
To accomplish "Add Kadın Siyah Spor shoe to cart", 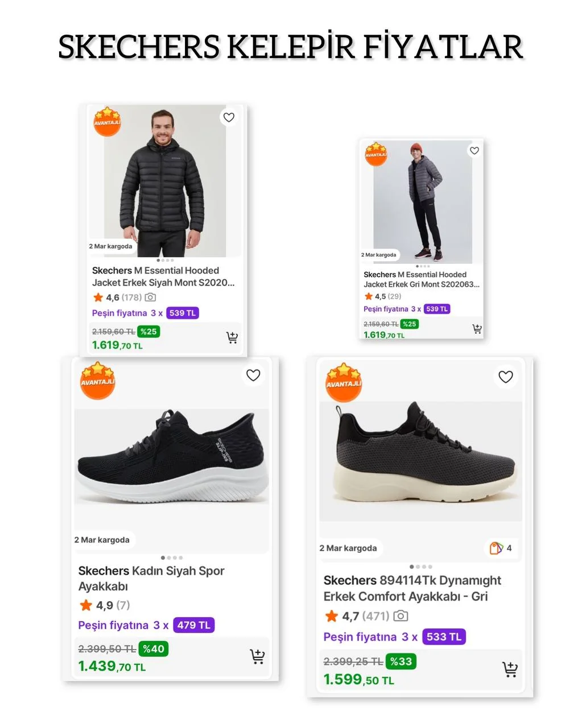I will click(x=257, y=656).
